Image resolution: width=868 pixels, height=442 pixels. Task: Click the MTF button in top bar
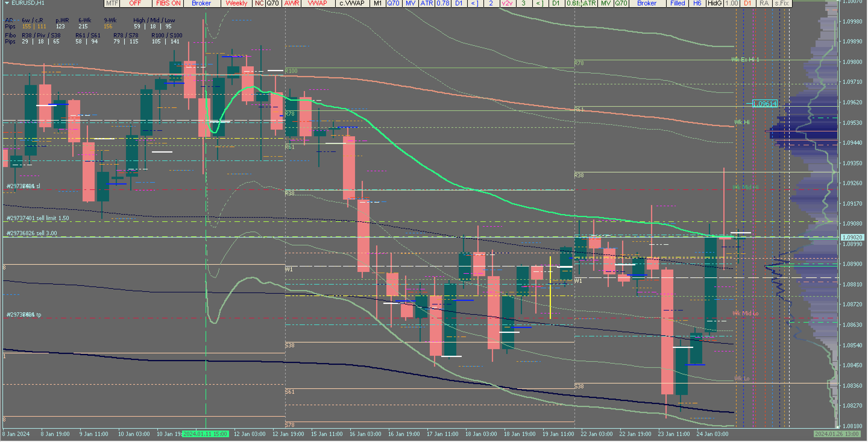point(112,3)
